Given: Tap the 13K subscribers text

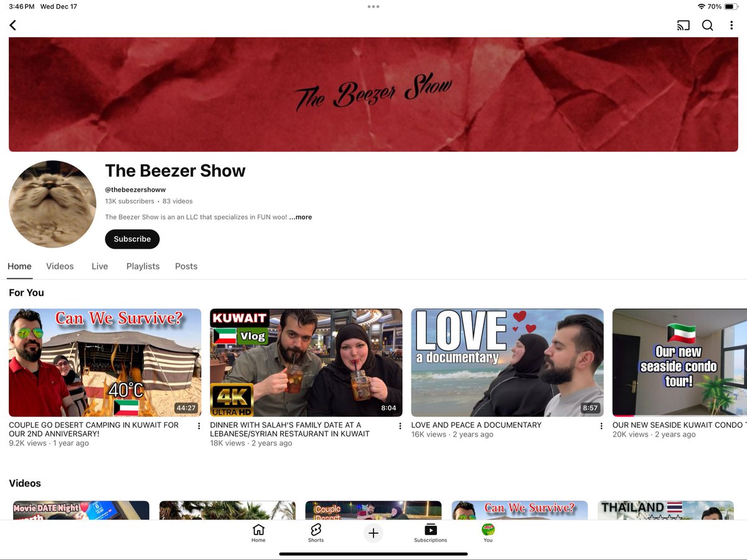Looking at the screenshot, I should click(129, 201).
